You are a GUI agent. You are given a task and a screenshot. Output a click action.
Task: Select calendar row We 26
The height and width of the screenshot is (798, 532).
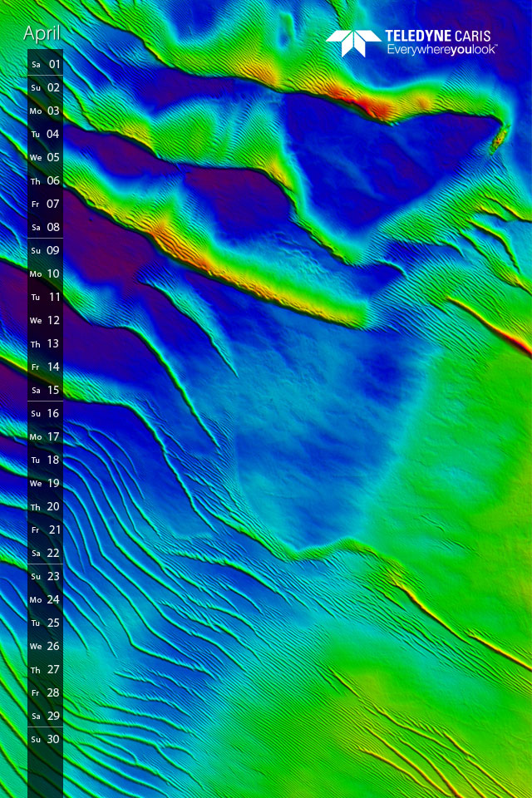46,647
